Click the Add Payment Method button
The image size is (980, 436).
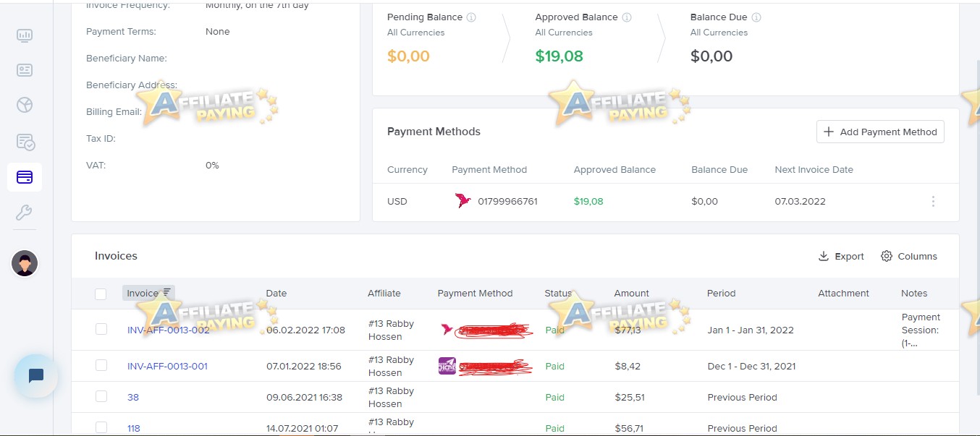click(x=880, y=132)
